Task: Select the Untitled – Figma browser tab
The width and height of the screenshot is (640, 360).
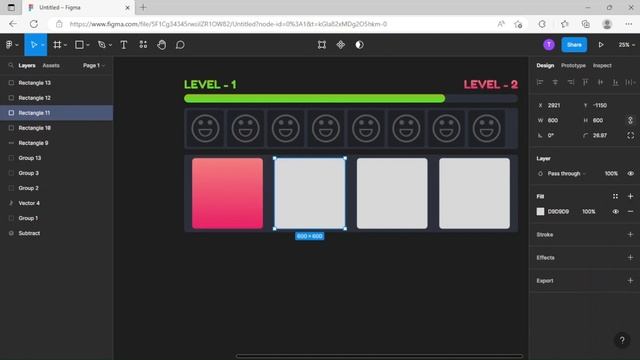Action: pyautogui.click(x=78, y=7)
